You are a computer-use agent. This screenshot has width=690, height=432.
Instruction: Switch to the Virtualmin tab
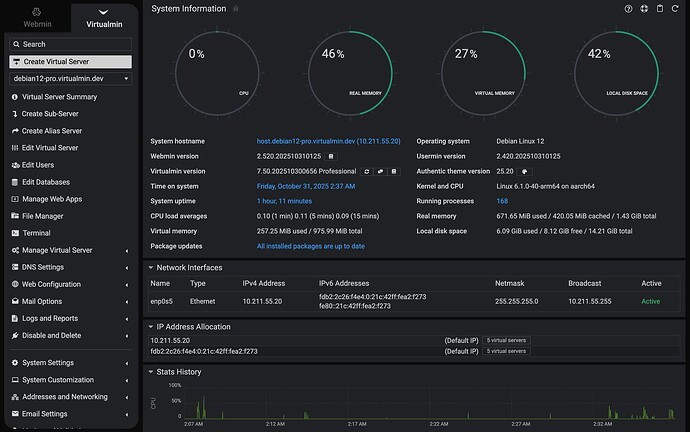tap(105, 16)
